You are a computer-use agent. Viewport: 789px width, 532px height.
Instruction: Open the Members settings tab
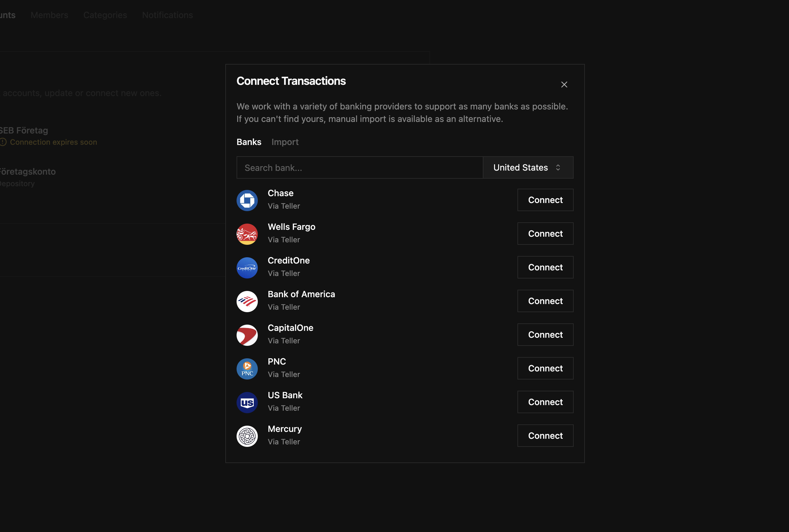coord(49,15)
